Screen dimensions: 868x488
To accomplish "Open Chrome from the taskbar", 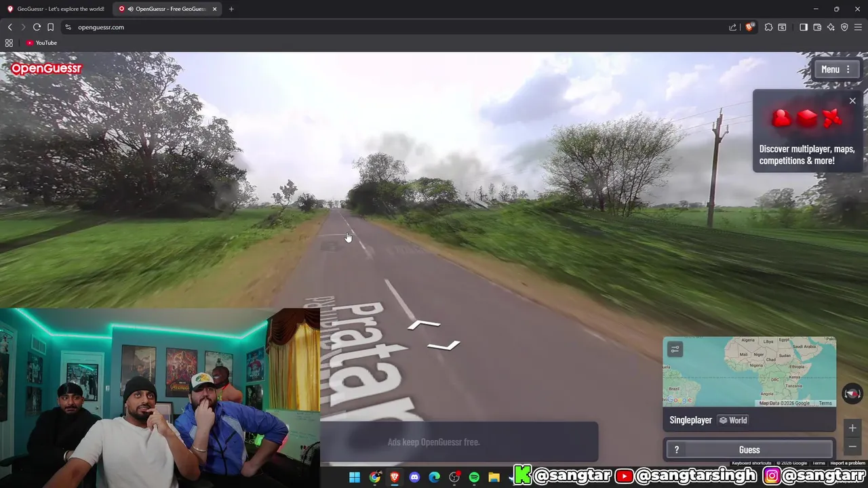I will pos(374,477).
